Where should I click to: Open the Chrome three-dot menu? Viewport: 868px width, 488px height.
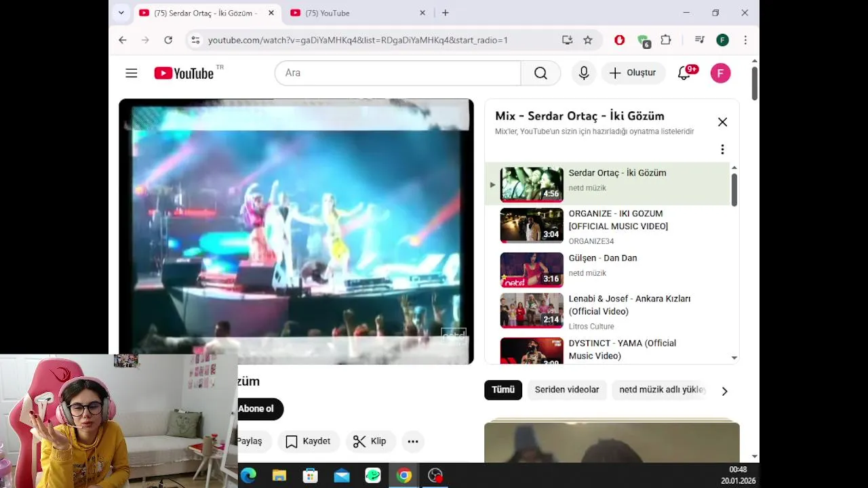point(745,40)
